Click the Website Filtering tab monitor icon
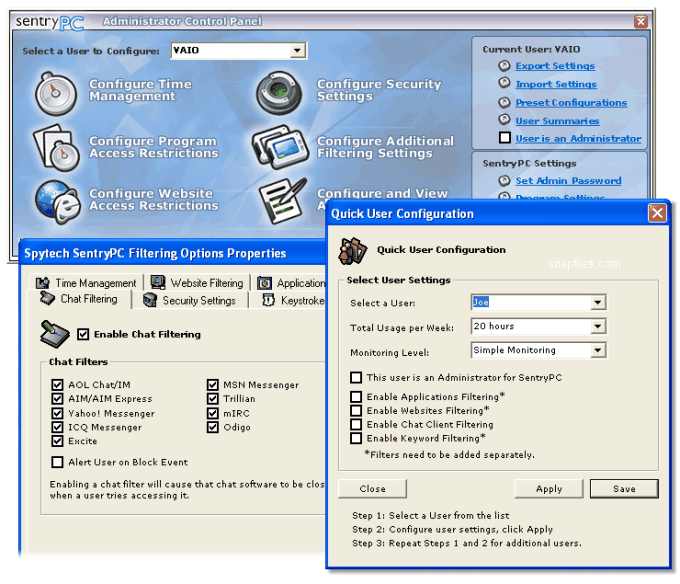This screenshot has width=680, height=584. [158, 282]
